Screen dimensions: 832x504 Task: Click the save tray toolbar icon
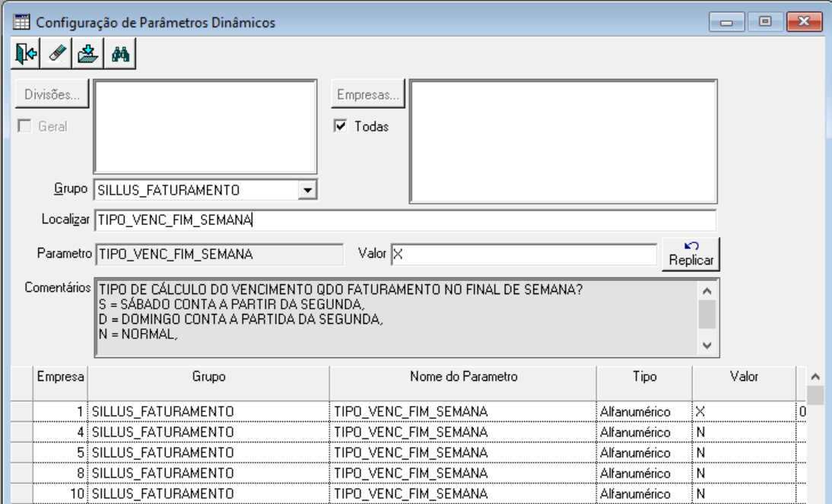[88, 53]
